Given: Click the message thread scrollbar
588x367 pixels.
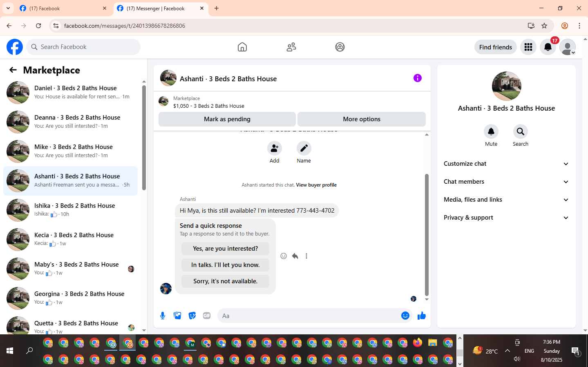Looking at the screenshot, I should (x=427, y=235).
